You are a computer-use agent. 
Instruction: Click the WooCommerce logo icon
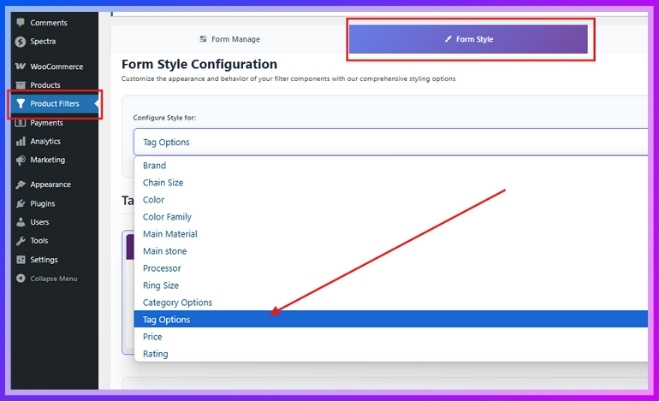pos(20,67)
